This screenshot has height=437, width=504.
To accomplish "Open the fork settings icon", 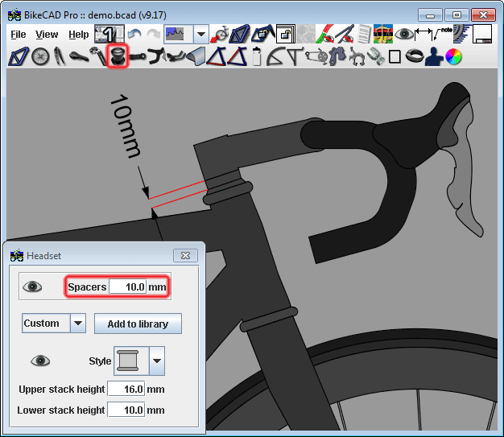I will [59, 56].
